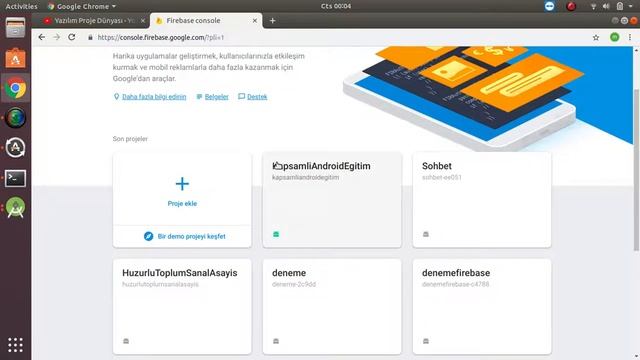The height and width of the screenshot is (360, 640).
Task: Click project ID text 'deneme-2c9dd'
Action: [294, 284]
